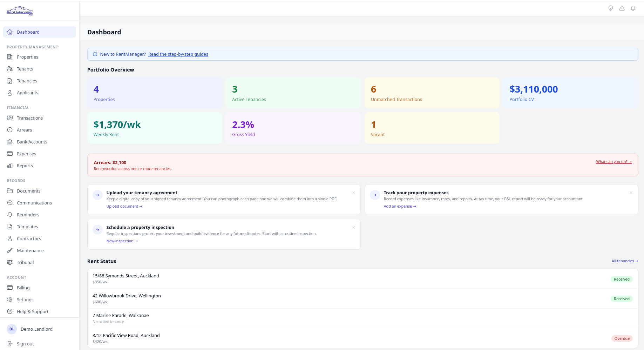The width and height of the screenshot is (644, 350).
Task: Open the All tenancies link
Action: 625,261
